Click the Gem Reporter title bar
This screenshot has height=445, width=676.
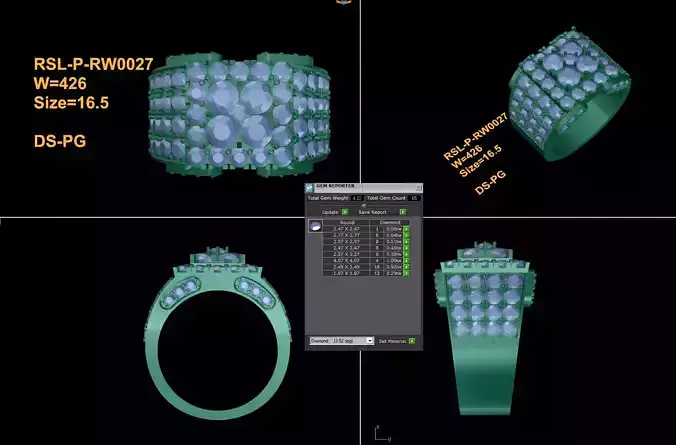tap(364, 188)
